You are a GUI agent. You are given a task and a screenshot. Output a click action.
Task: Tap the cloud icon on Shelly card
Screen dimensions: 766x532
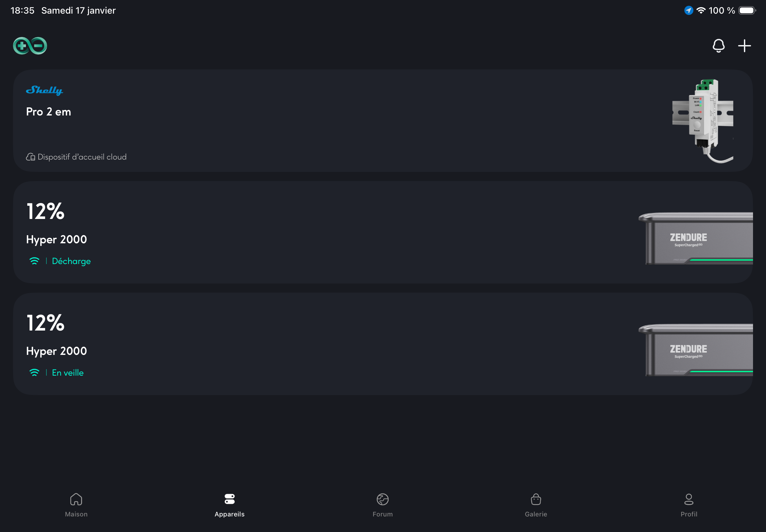[x=30, y=157]
